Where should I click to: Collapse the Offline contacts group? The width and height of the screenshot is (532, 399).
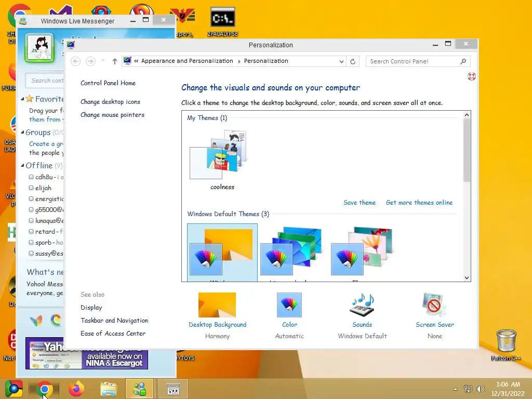click(x=22, y=166)
